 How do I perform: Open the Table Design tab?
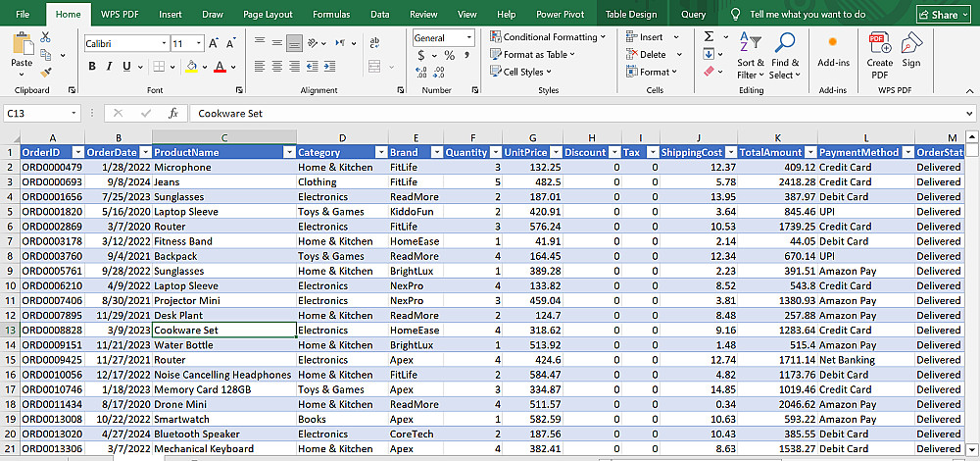pos(631,14)
